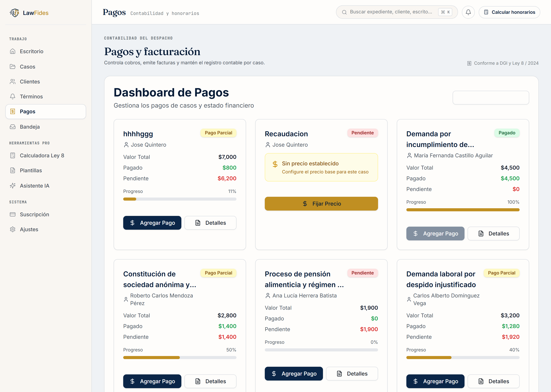Open Detalles for Demanda por incumplimiento card
This screenshot has width=551, height=392.
pos(494,233)
